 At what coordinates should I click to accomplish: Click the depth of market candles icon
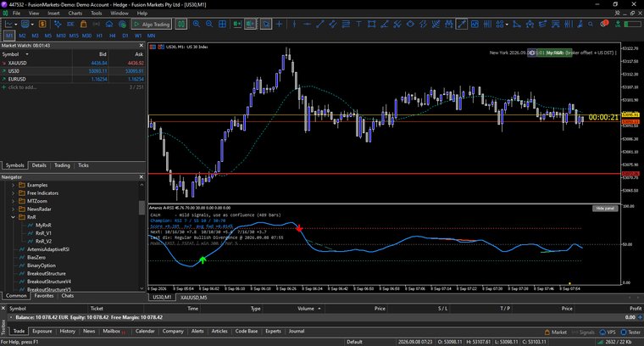[180, 25]
